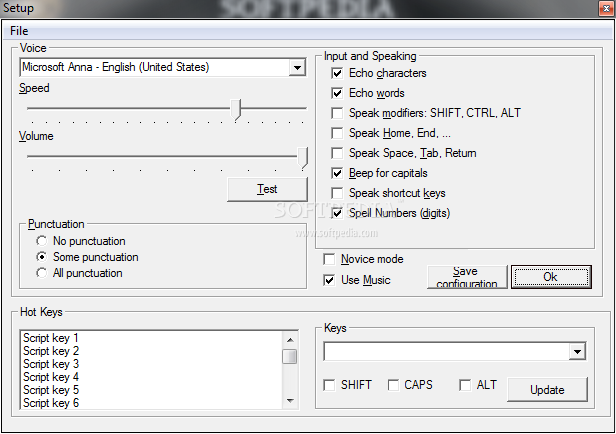This screenshot has width=616, height=434.
Task: Select Script key 5 in list
Action: [151, 390]
